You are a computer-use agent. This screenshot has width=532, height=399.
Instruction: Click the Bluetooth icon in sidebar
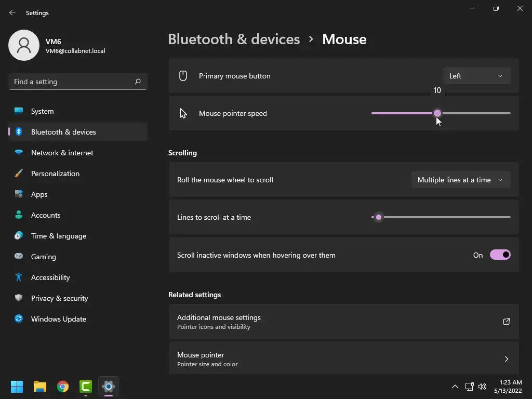pyautogui.click(x=19, y=132)
